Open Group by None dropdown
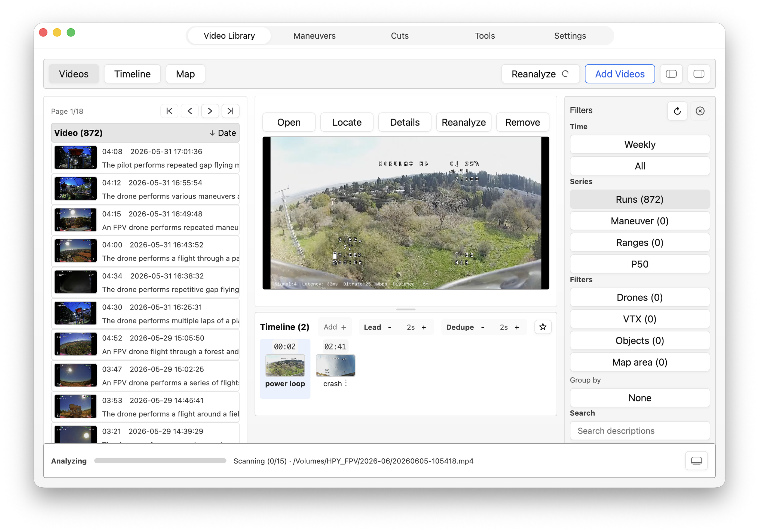Screen dimensions: 759x532 point(640,398)
